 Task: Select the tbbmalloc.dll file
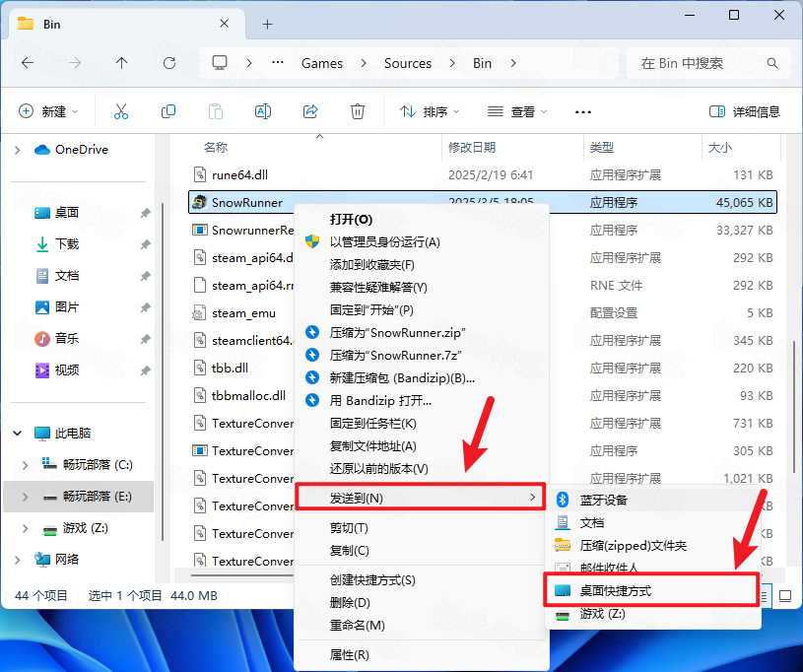(x=248, y=395)
